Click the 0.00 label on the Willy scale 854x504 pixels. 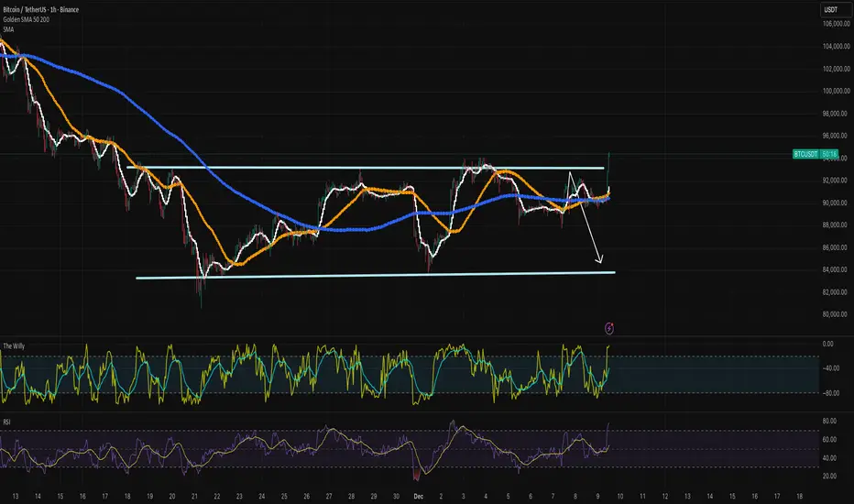[x=827, y=344]
